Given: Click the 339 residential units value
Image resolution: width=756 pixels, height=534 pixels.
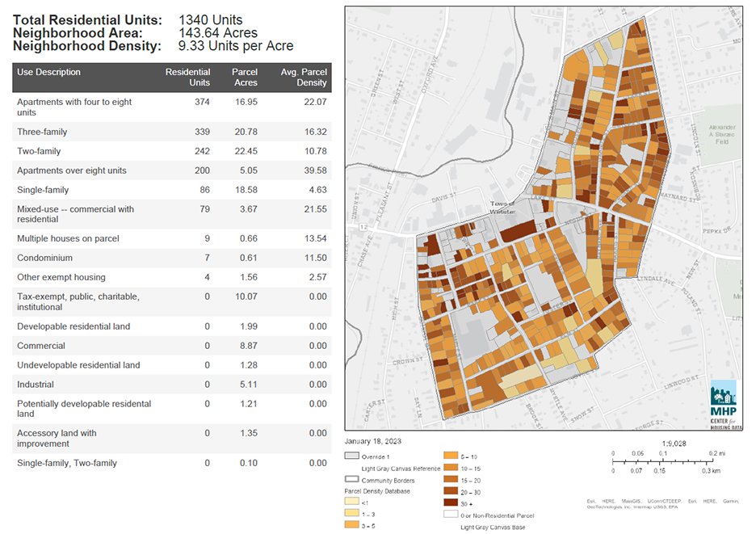Looking at the screenshot, I should [202, 132].
